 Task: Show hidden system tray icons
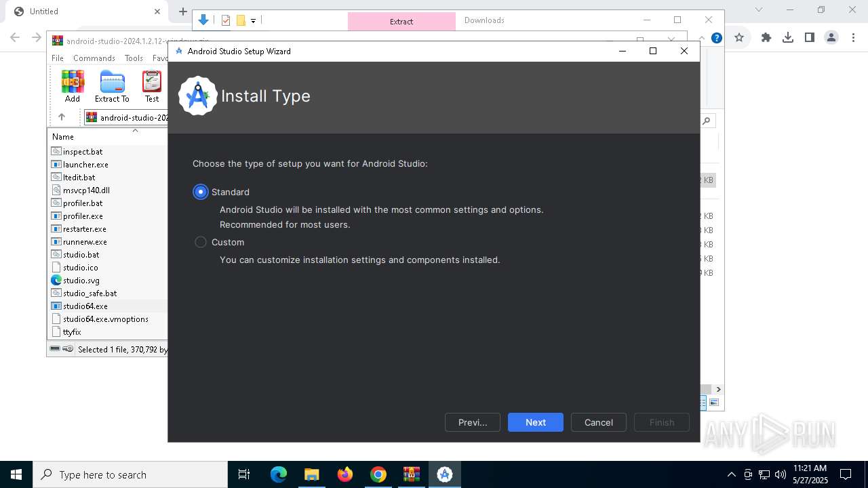731,474
